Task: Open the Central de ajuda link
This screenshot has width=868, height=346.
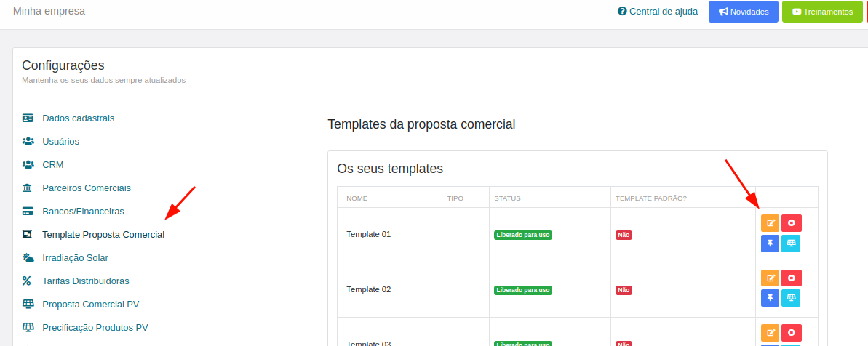Action: point(658,11)
